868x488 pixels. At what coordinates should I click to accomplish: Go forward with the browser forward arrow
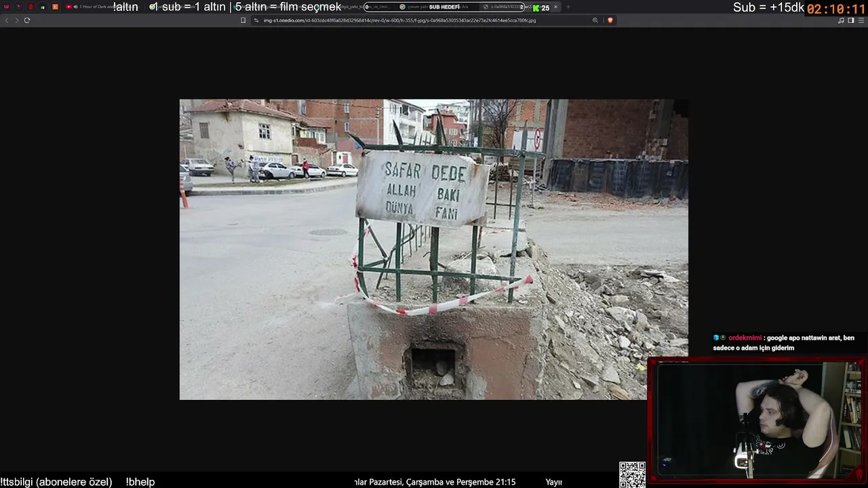click(17, 20)
